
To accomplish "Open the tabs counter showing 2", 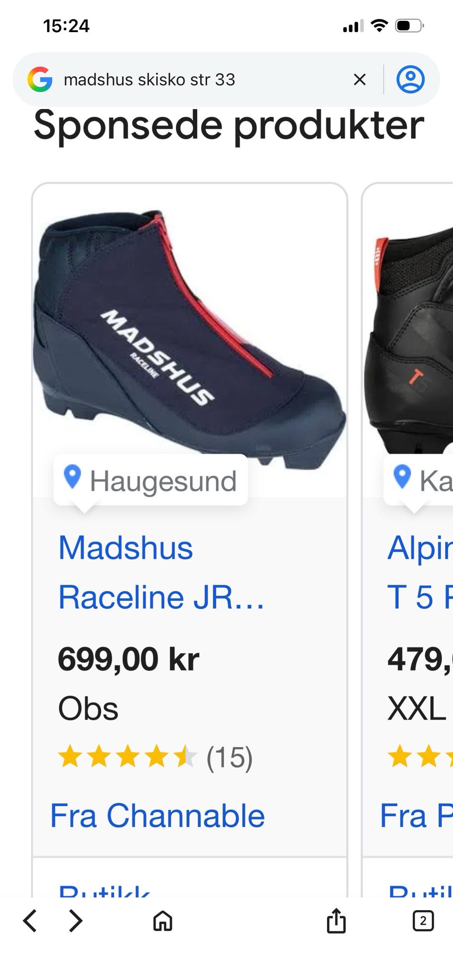I will [x=423, y=921].
